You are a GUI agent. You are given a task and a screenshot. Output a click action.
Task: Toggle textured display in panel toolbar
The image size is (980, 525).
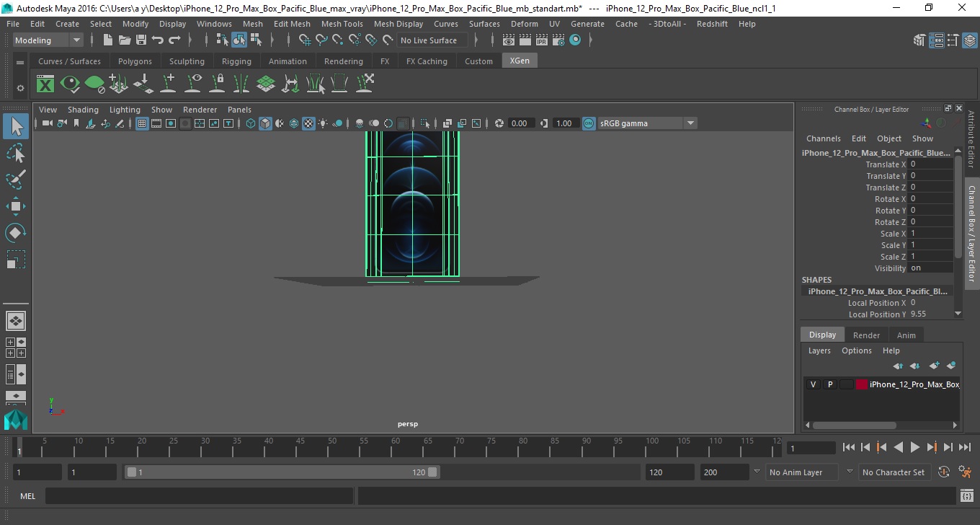tap(308, 123)
